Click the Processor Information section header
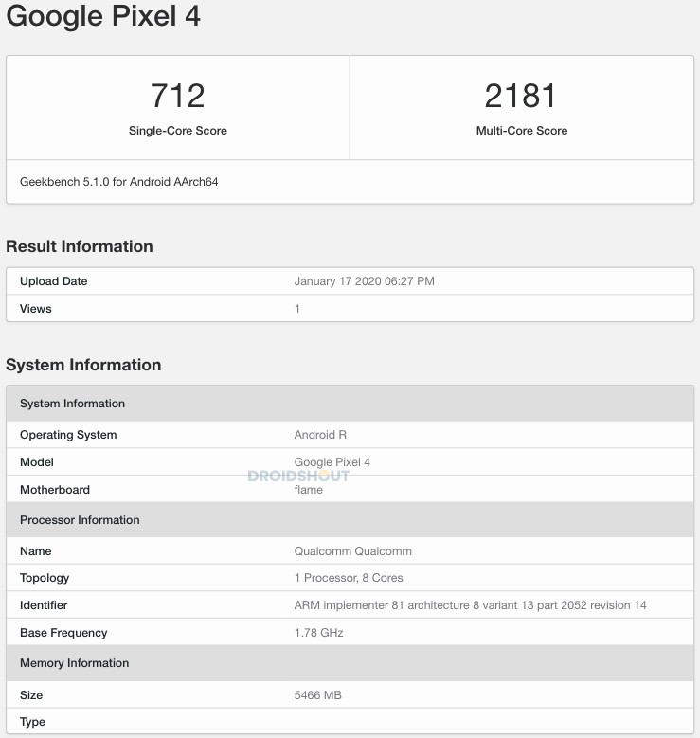700x738 pixels. [x=80, y=520]
